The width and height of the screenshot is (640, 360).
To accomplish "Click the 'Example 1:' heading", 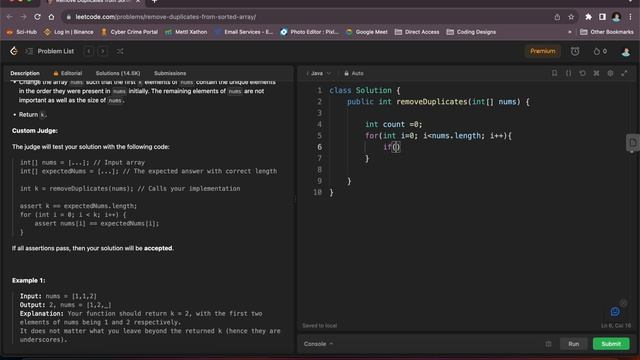I will pyautogui.click(x=29, y=280).
